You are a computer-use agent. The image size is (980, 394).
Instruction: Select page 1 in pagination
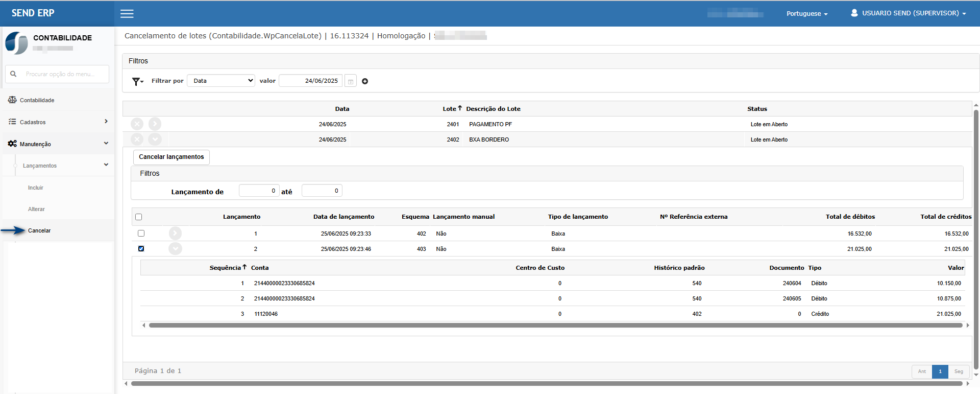(x=940, y=372)
